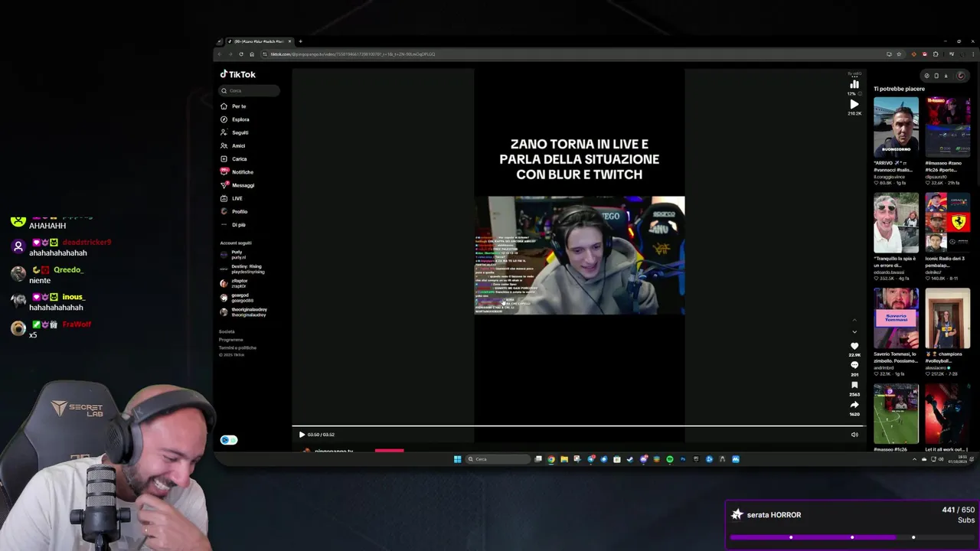Click the pink button under the video
Viewport: 980px width, 551px height.
pyautogui.click(x=389, y=451)
